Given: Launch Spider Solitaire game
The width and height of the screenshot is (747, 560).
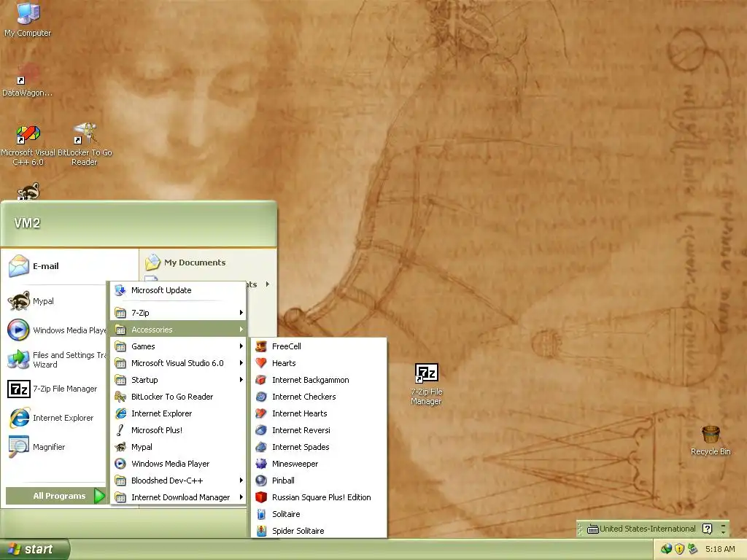Looking at the screenshot, I should 319,531.
